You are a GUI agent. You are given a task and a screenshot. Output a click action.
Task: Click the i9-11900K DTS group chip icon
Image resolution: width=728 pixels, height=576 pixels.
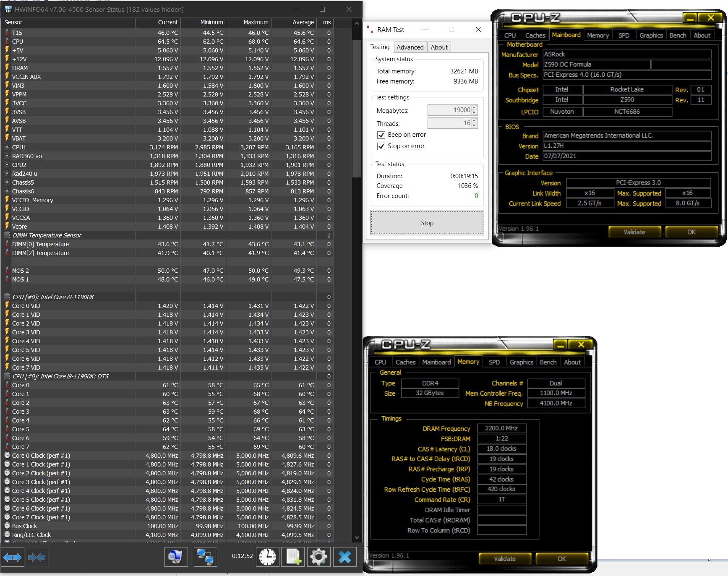point(7,376)
